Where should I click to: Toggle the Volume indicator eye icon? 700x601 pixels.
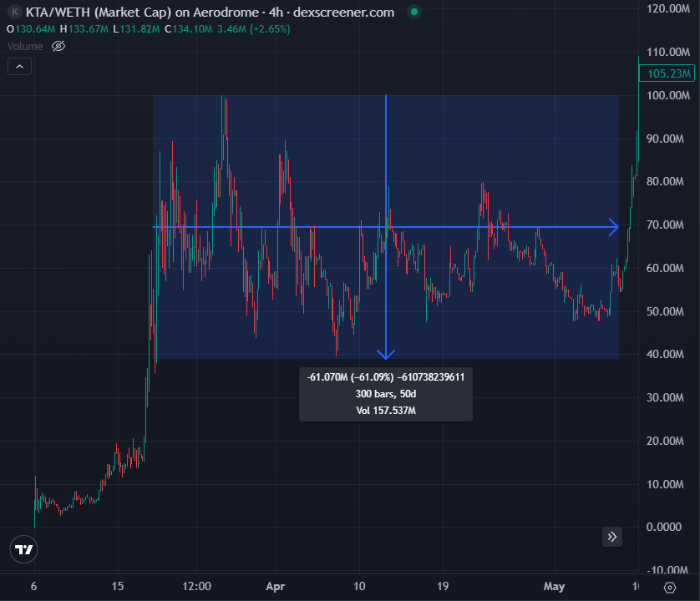pos(58,46)
